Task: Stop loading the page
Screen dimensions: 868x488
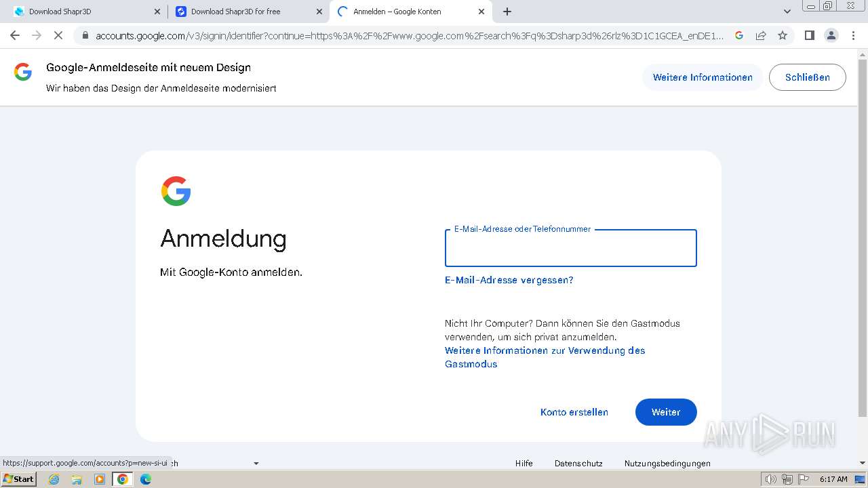Action: point(58,35)
